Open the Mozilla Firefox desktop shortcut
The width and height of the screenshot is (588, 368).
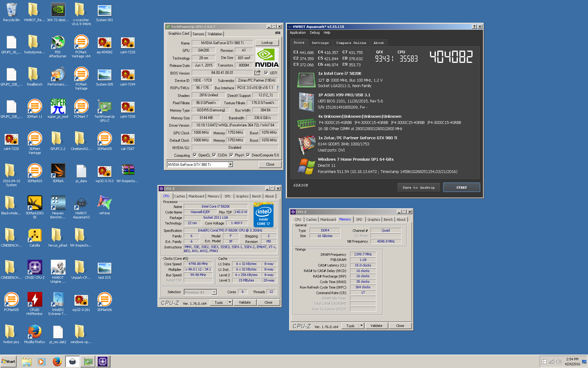coord(35,334)
